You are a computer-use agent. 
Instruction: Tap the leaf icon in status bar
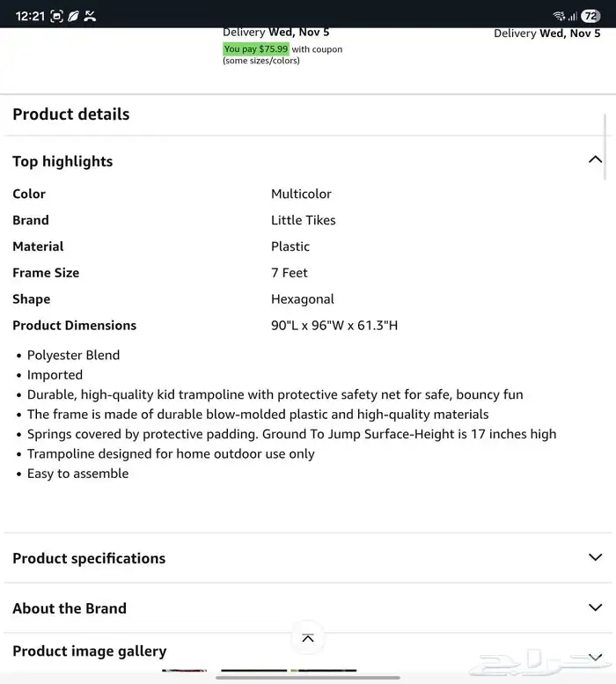click(73, 15)
